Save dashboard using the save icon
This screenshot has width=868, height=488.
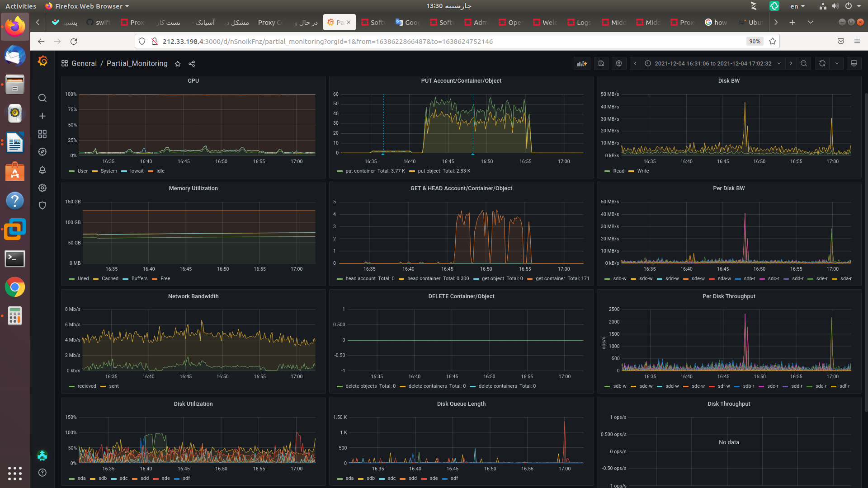point(601,64)
